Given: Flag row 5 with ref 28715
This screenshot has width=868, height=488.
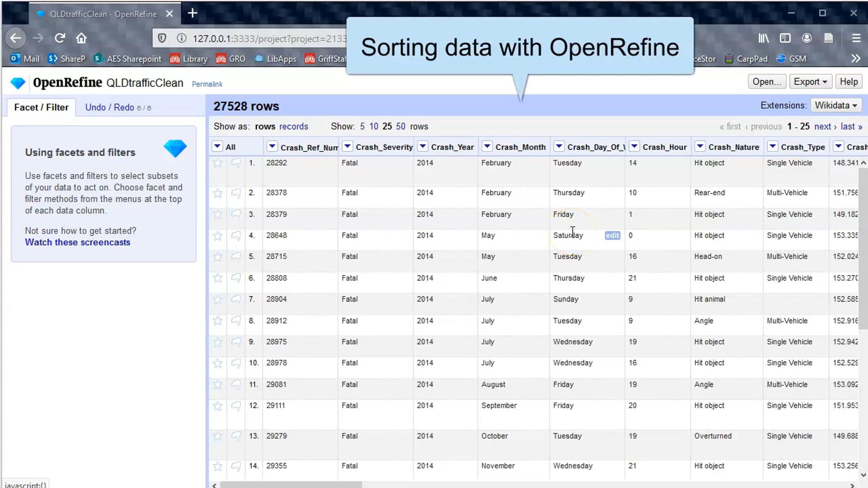Looking at the screenshot, I should tap(236, 257).
